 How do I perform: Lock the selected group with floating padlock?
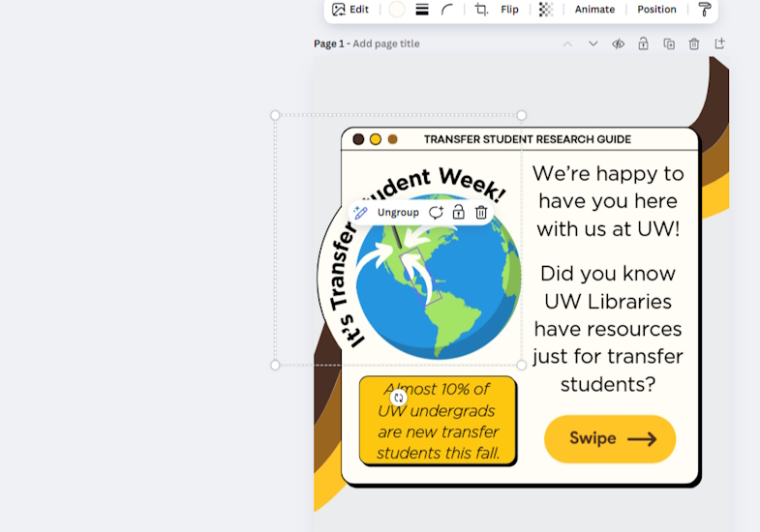[458, 213]
